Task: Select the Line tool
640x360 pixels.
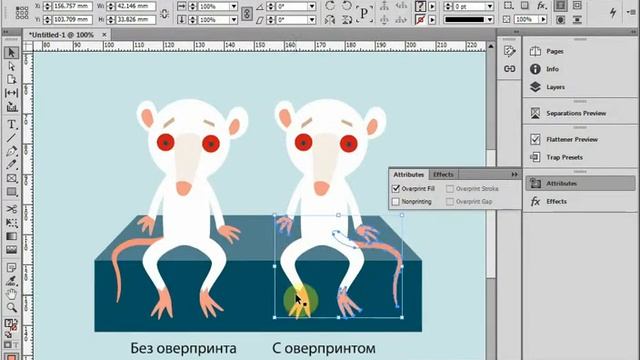Action: tap(11, 138)
